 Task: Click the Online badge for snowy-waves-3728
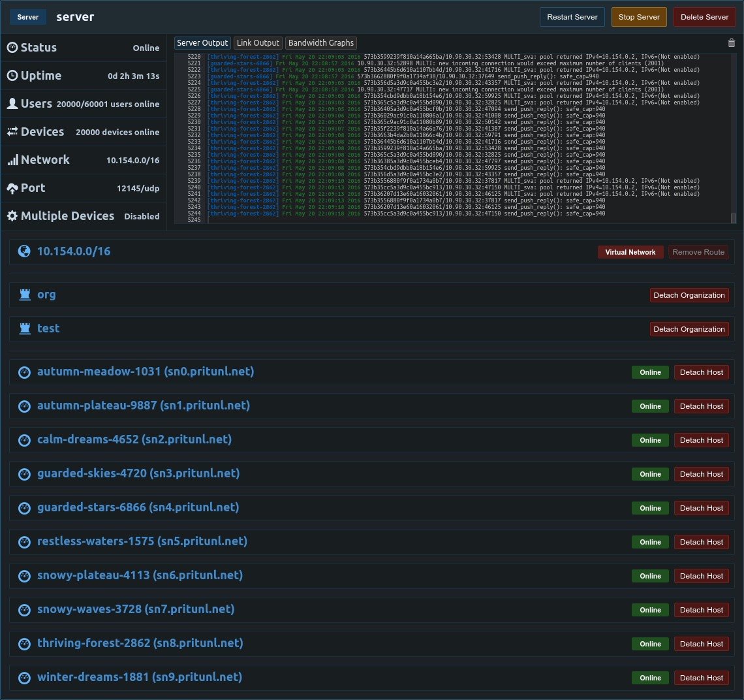tap(650, 610)
